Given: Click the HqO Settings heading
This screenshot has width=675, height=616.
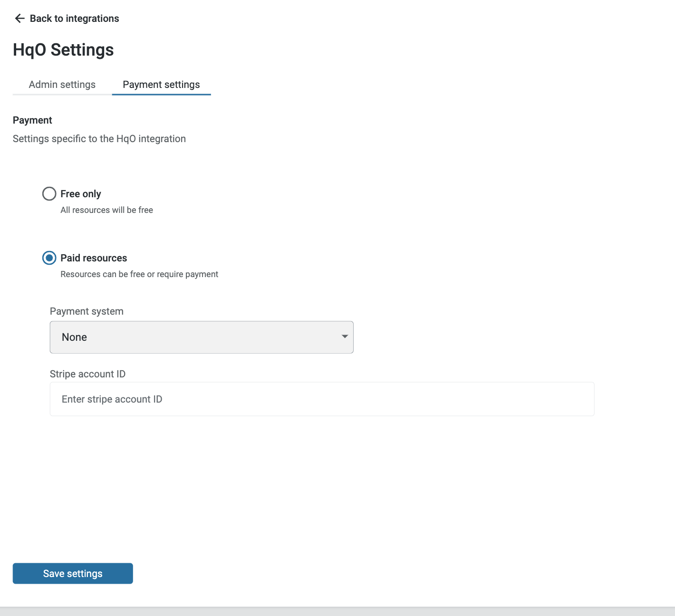Looking at the screenshot, I should (x=63, y=50).
